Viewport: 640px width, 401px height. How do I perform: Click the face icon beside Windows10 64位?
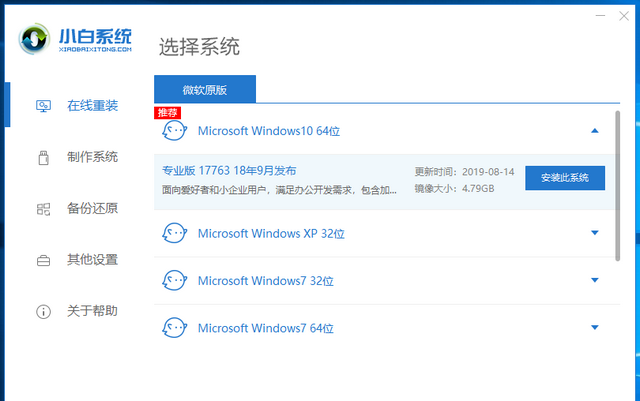point(174,131)
